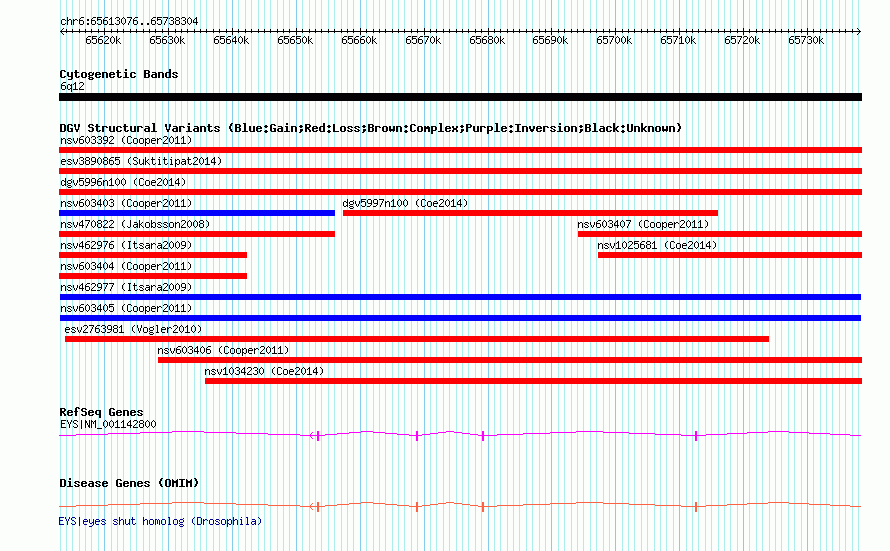Click the 65660k ruler label

point(359,40)
